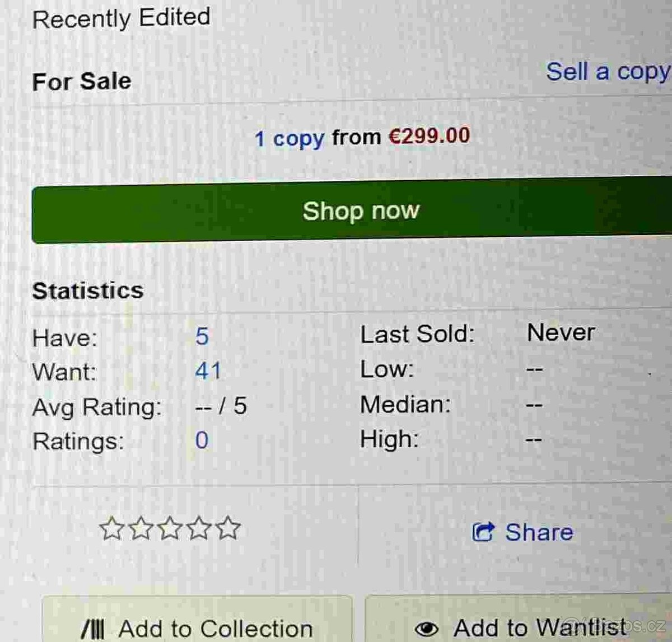Open the Recently Edited heading

click(122, 18)
